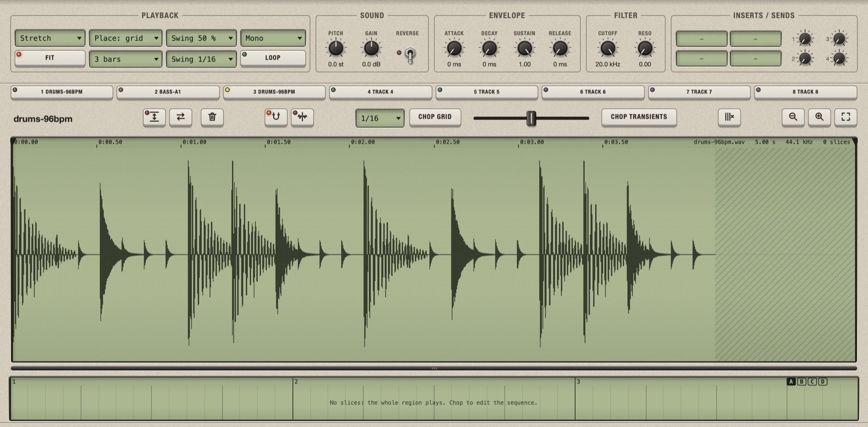This screenshot has width=868, height=427.
Task: Switch to the 8 TRACK 8 tab
Action: pos(806,92)
